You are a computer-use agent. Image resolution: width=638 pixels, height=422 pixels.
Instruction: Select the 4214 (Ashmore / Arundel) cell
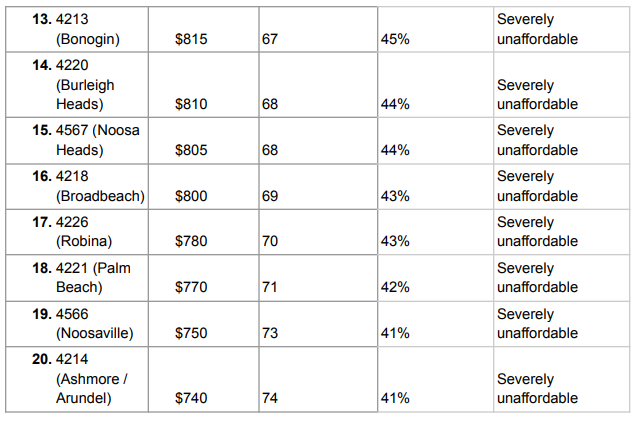[77, 380]
